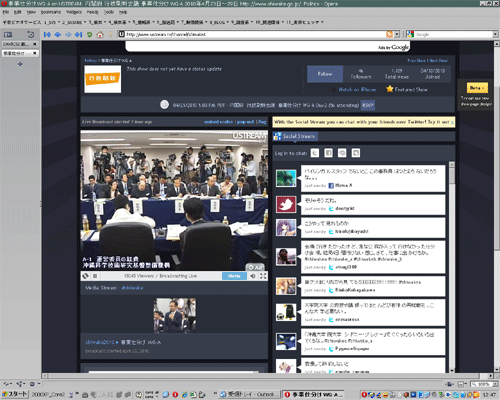Pause the live video stream
The width and height of the screenshot is (500, 400).
[x=95, y=276]
